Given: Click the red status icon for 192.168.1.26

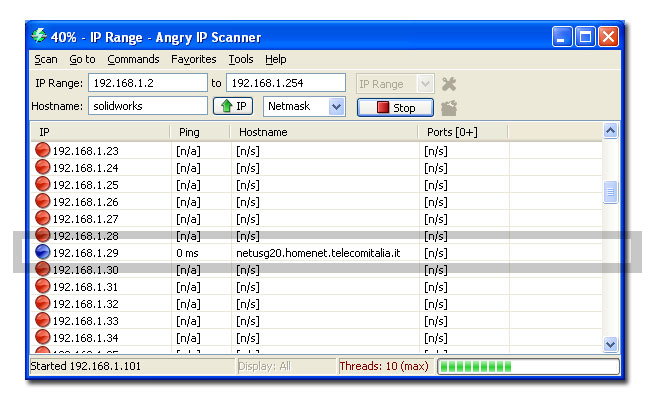Looking at the screenshot, I should click(42, 201).
